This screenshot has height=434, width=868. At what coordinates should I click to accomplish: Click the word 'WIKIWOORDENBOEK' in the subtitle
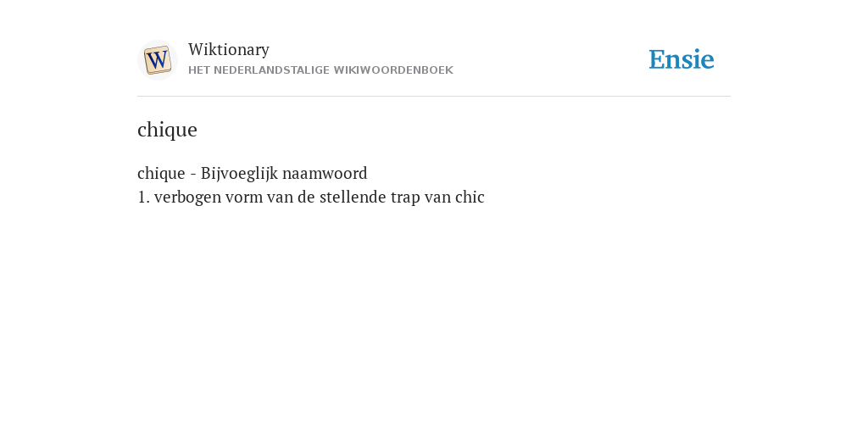click(393, 70)
